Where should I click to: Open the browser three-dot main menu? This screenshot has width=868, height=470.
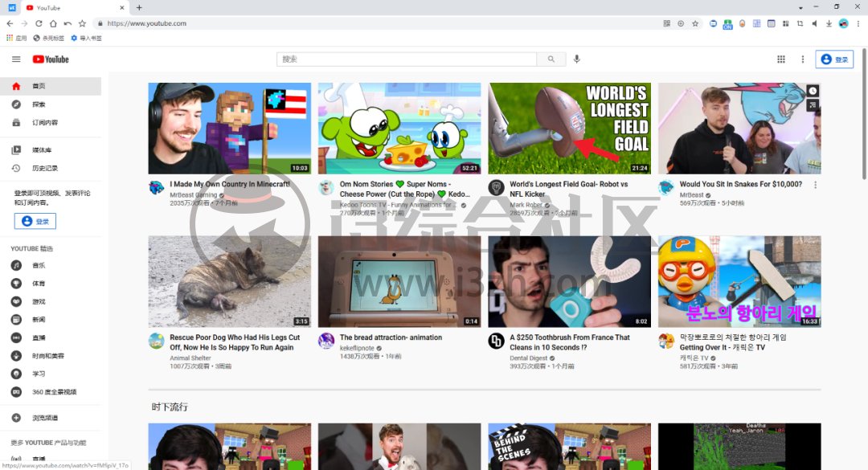858,23
